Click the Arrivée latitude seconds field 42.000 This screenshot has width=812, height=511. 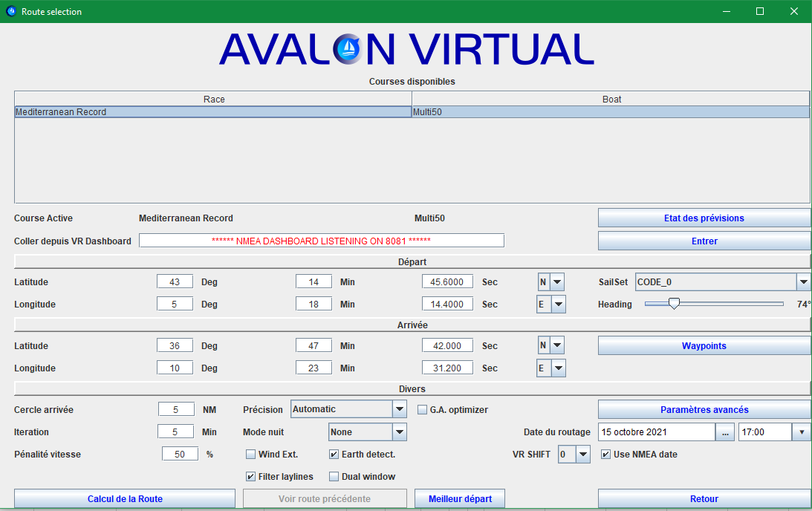tap(447, 345)
